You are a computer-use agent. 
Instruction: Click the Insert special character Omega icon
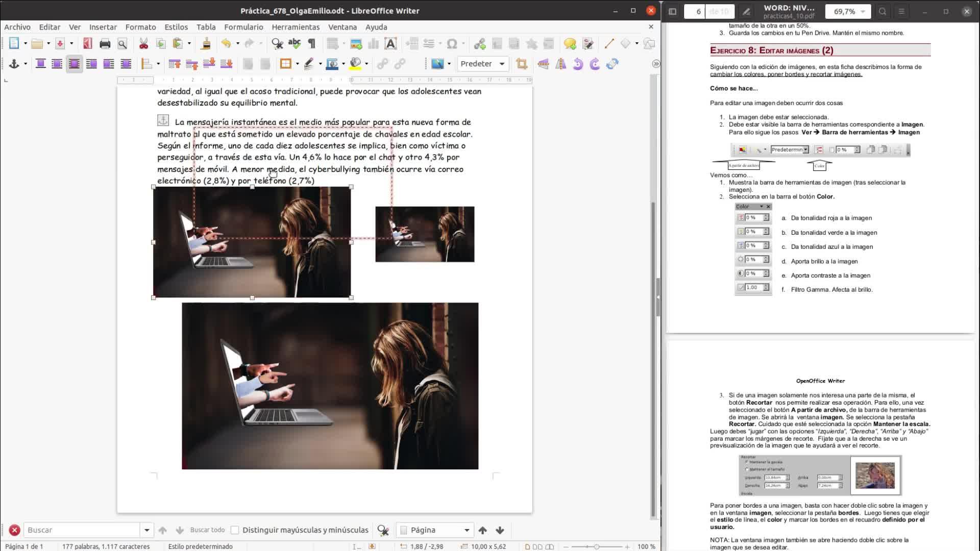click(452, 44)
